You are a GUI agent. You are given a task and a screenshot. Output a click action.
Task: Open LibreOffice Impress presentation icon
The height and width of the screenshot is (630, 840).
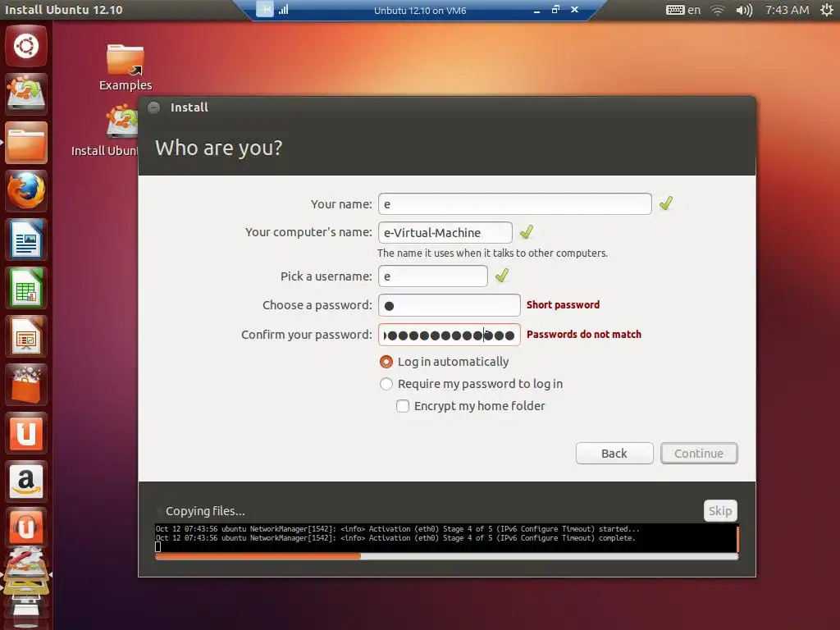click(25, 336)
